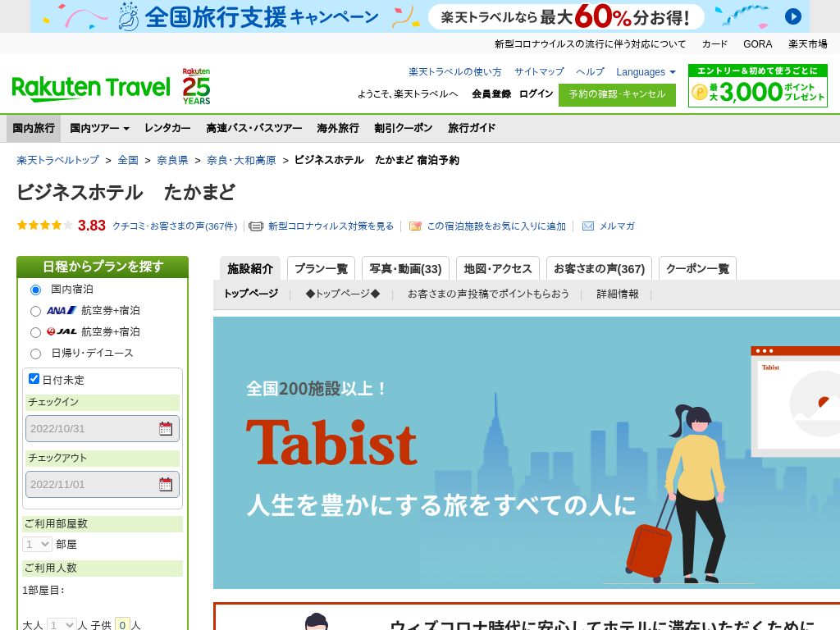The width and height of the screenshot is (840, 630).
Task: Open the サイトマップ link
Action: [x=539, y=72]
